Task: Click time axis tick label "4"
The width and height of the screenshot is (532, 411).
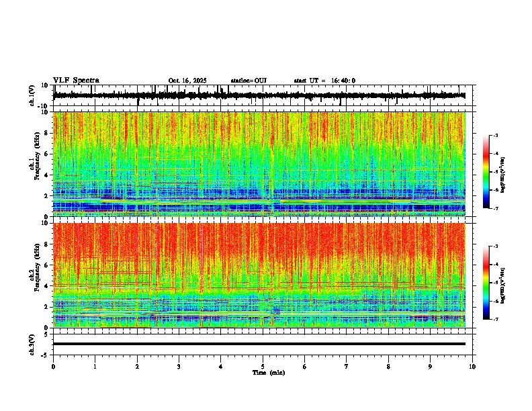Action: click(x=220, y=367)
